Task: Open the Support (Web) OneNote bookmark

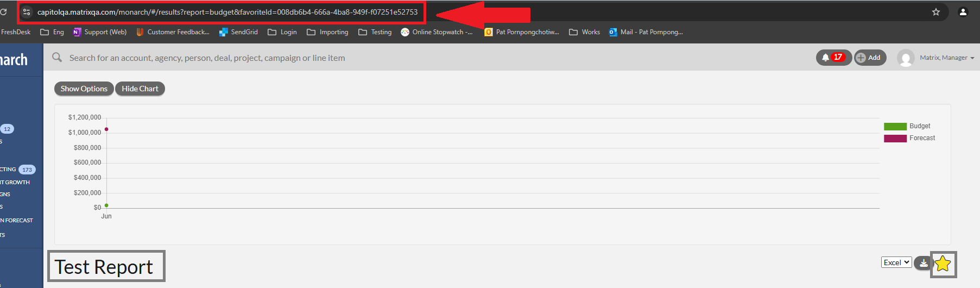Action: tap(100, 32)
